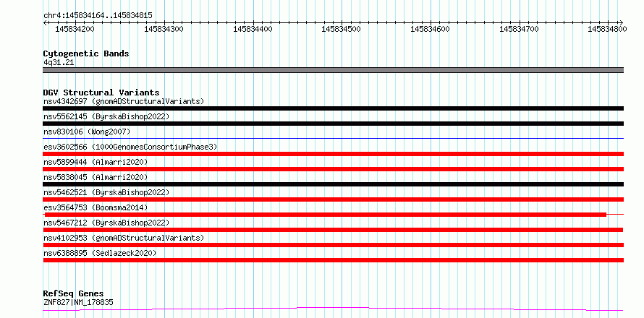Click the red bar of variant nsv5467212

pyautogui.click(x=334, y=230)
